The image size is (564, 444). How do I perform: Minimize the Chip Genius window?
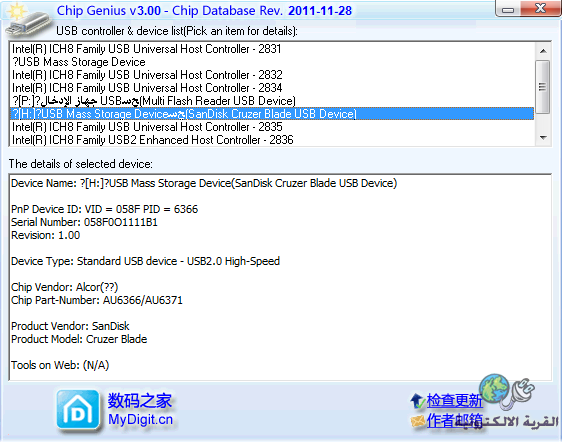click(x=508, y=9)
